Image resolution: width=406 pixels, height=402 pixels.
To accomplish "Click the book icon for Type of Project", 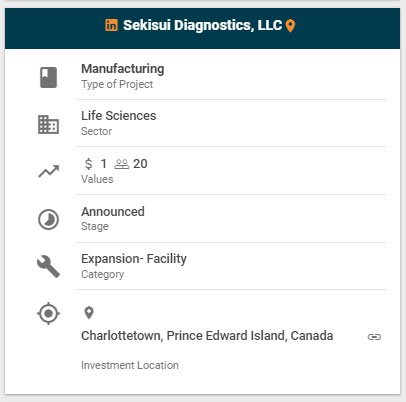I will pyautogui.click(x=49, y=77).
